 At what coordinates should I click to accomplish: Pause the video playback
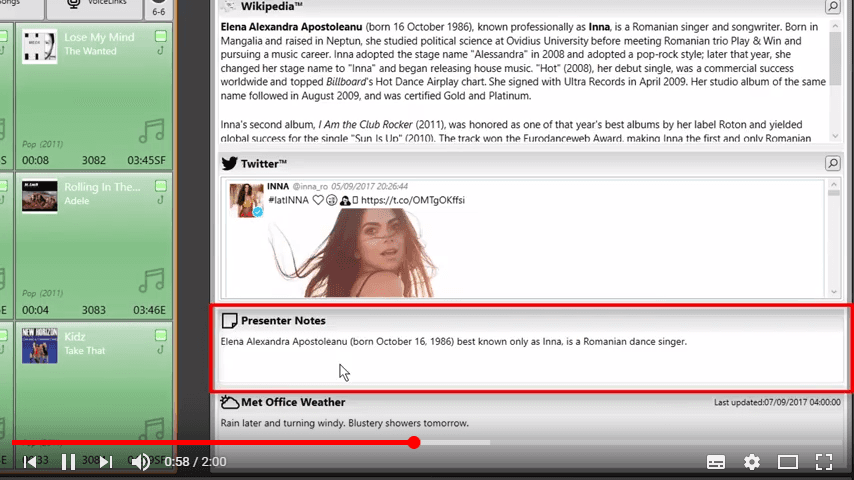(68, 462)
